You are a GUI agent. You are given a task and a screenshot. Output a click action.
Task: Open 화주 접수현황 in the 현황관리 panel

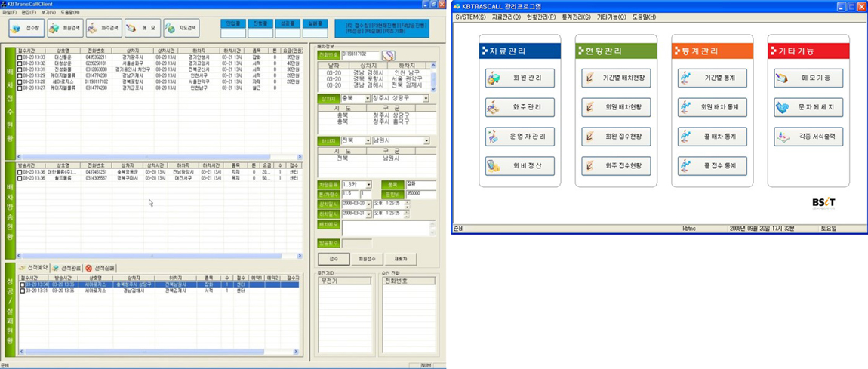616,166
